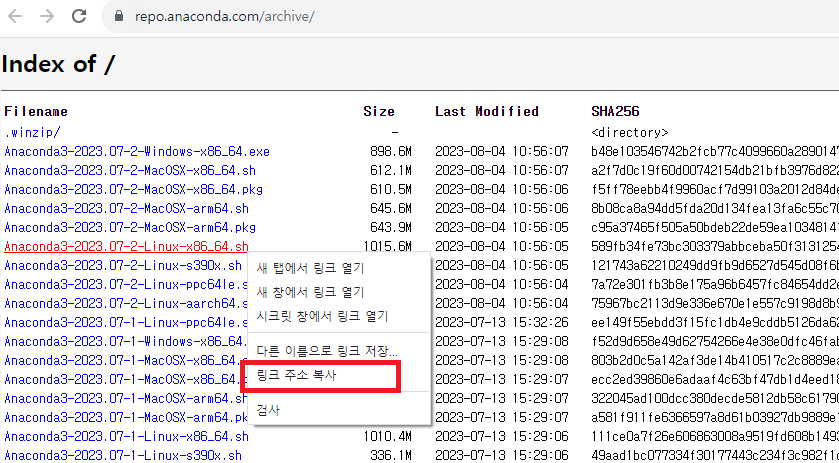Open Anaconda3-2023.07-2-Linux-ppc64le link
This screenshot has height=463, width=839.
coord(126,284)
